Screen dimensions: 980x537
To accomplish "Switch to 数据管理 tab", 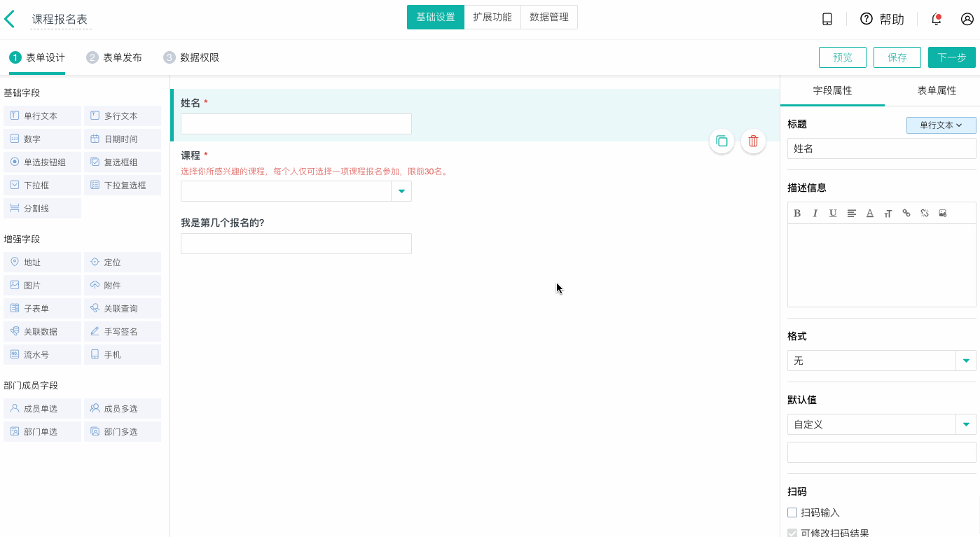I will [x=549, y=18].
